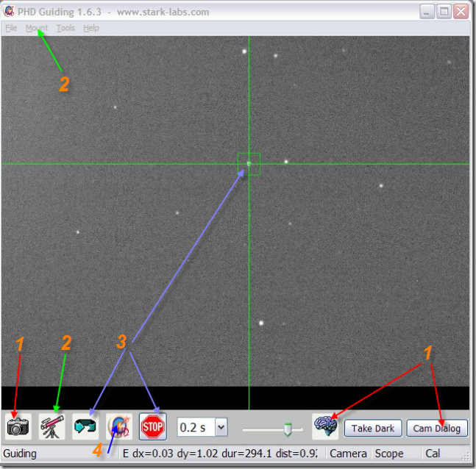Maximize the PHD Guiding window
The width and height of the screenshot is (476, 469).
pyautogui.click(x=444, y=12)
